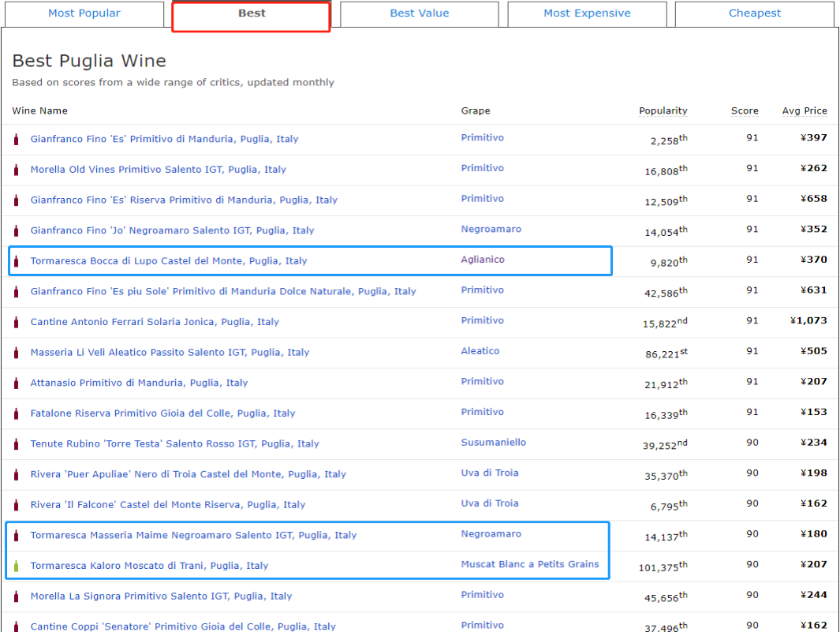Click red bottle icon beside Gianfranco Fino 'Es' Primitivo di Manduria
Image resolution: width=840 pixels, height=632 pixels.
(16, 140)
